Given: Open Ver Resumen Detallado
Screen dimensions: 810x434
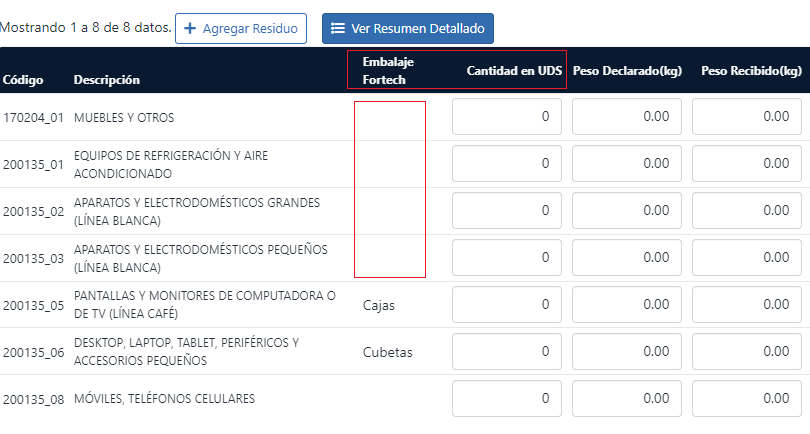Looking at the screenshot, I should pyautogui.click(x=407, y=29).
